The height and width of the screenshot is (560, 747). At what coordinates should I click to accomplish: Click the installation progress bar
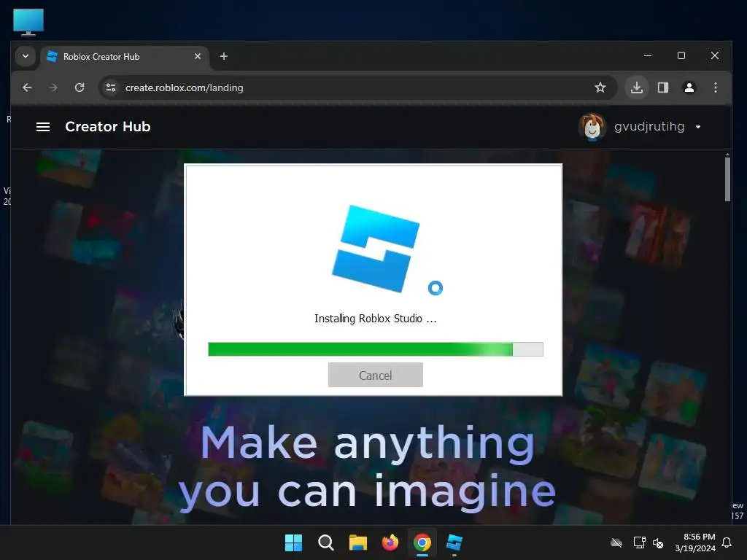tap(376, 349)
